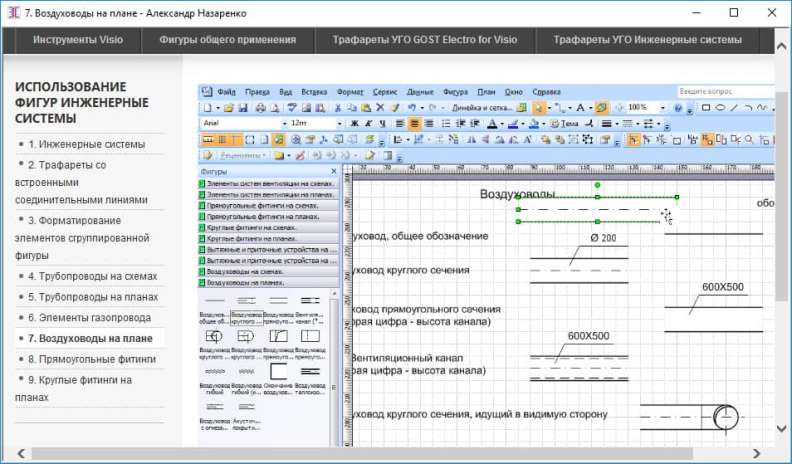Click the Visio document icon beside Файл
The width and height of the screenshot is (792, 464).
207,91
